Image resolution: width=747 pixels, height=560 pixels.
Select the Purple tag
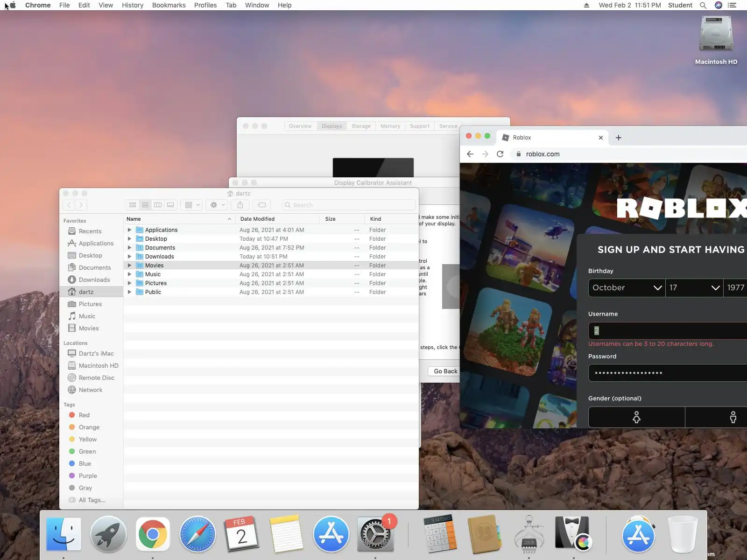point(88,476)
